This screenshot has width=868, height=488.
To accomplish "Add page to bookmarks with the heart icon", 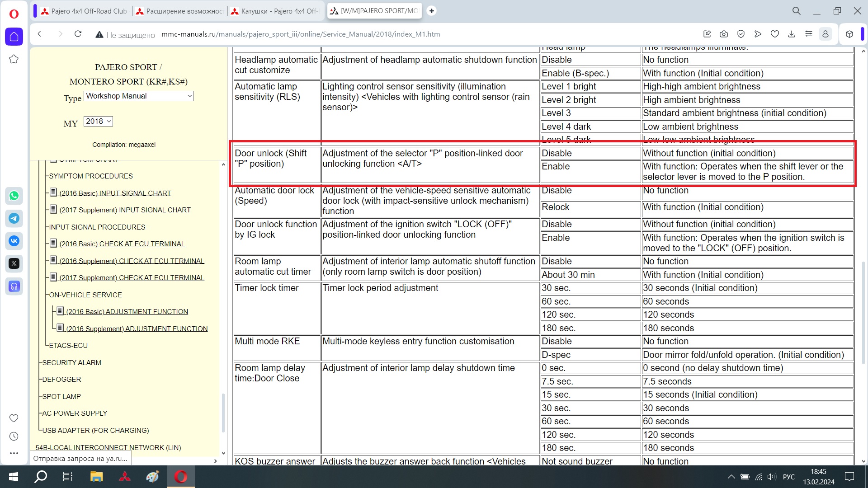I will (775, 34).
